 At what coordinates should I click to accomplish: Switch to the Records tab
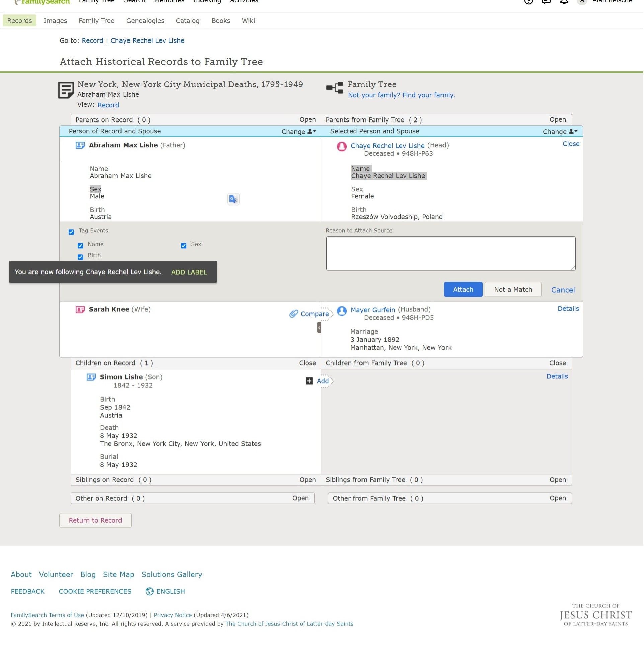(20, 21)
